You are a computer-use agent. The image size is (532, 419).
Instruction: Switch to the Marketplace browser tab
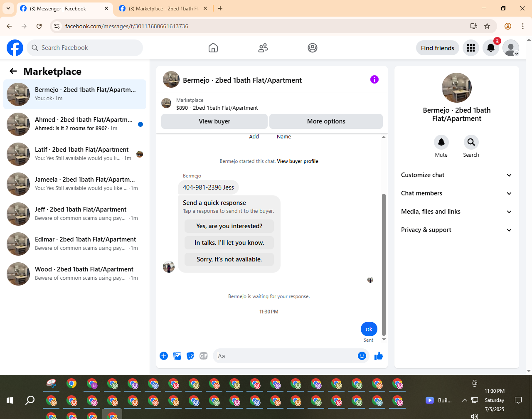tap(163, 8)
